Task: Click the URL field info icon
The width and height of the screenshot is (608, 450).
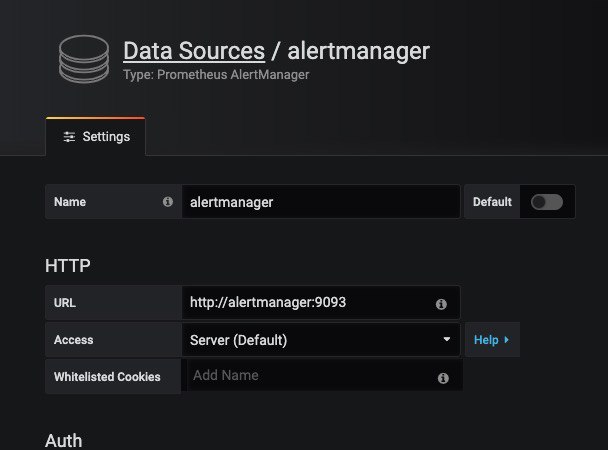Action: pyautogui.click(x=441, y=304)
